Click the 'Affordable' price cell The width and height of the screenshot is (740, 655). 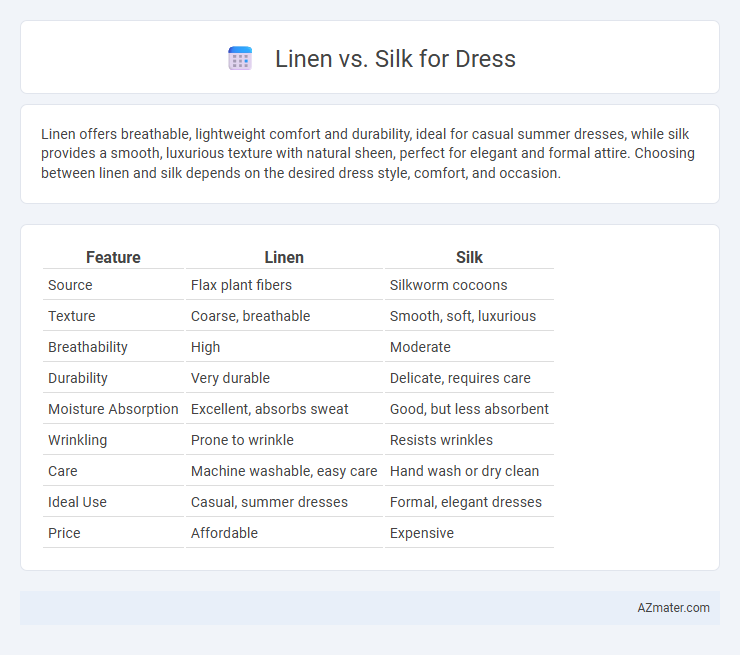click(284, 533)
